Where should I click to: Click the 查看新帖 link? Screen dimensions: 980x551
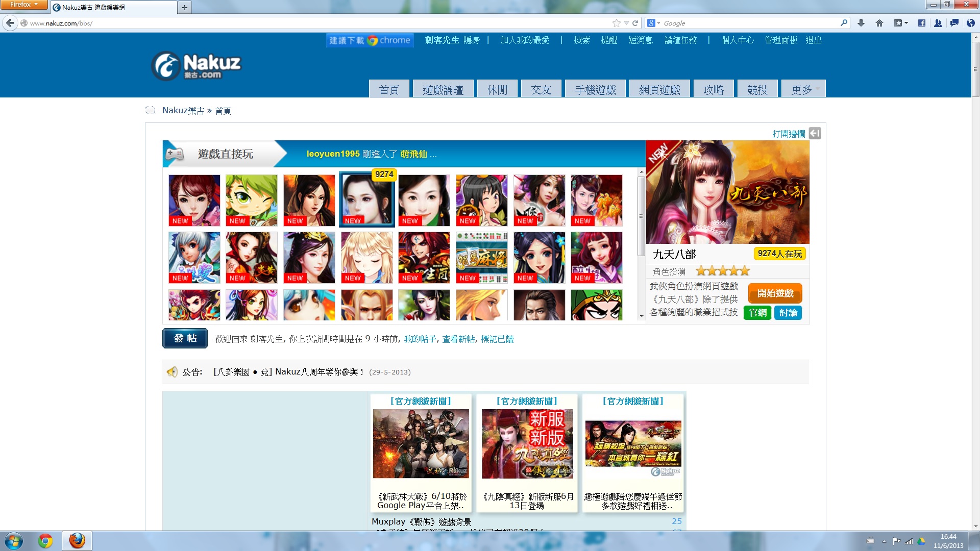(458, 339)
